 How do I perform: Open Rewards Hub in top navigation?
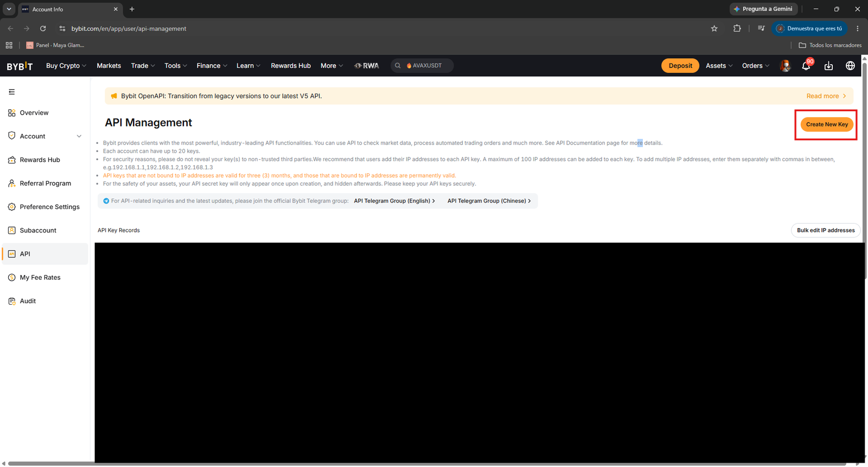pyautogui.click(x=291, y=66)
